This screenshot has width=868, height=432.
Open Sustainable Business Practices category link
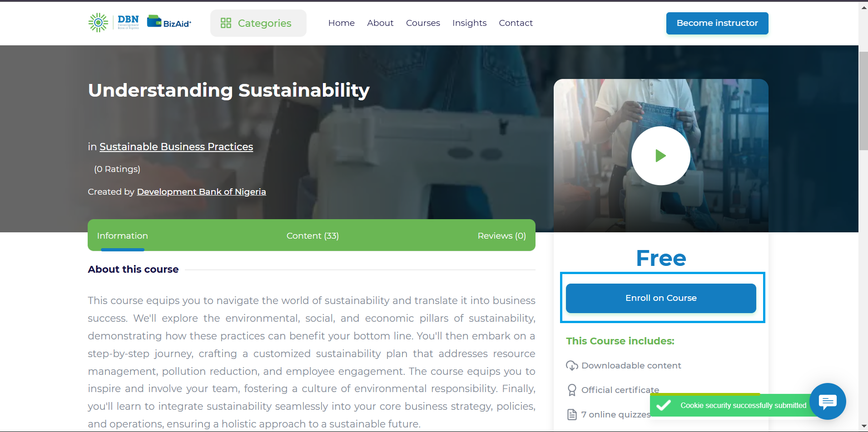click(176, 147)
